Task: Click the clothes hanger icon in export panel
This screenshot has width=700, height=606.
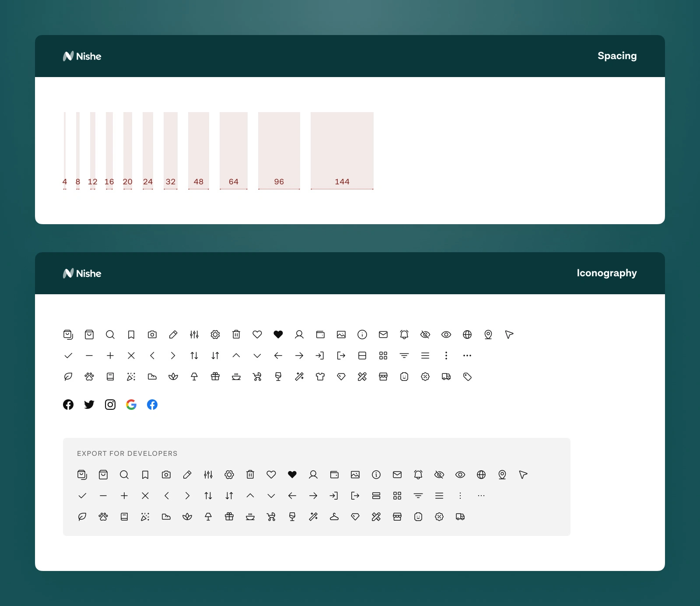Action: click(334, 517)
